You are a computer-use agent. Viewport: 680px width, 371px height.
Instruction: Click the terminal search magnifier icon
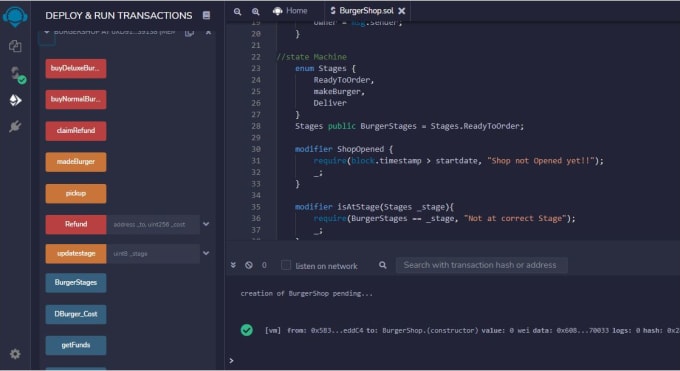tap(382, 265)
